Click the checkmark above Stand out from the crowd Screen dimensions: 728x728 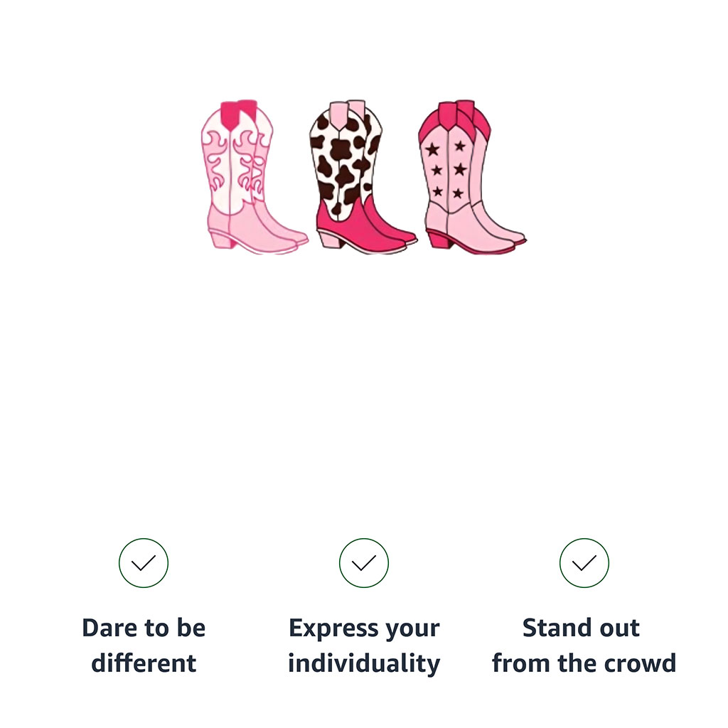[x=584, y=563]
